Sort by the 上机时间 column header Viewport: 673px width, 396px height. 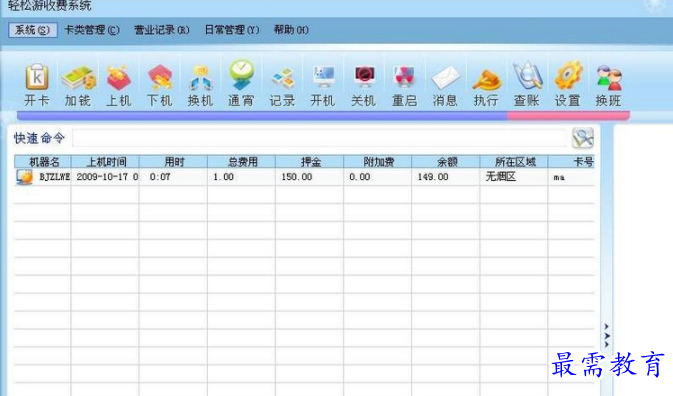[105, 162]
